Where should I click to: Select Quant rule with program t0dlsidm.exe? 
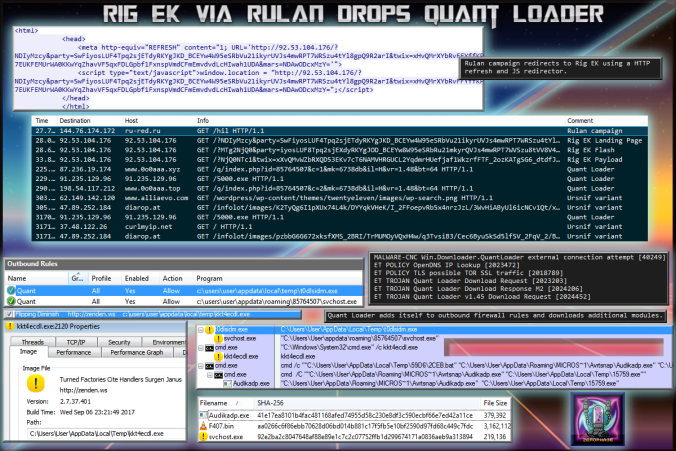point(184,291)
